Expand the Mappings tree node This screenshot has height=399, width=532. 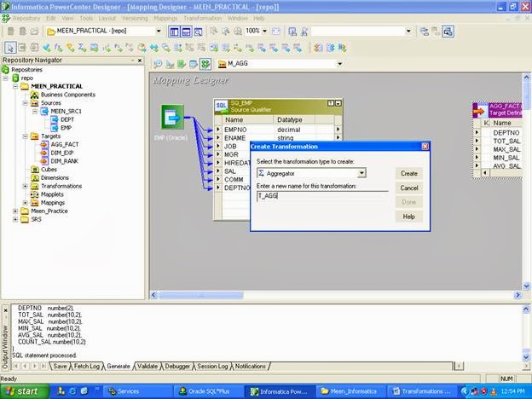click(x=25, y=203)
